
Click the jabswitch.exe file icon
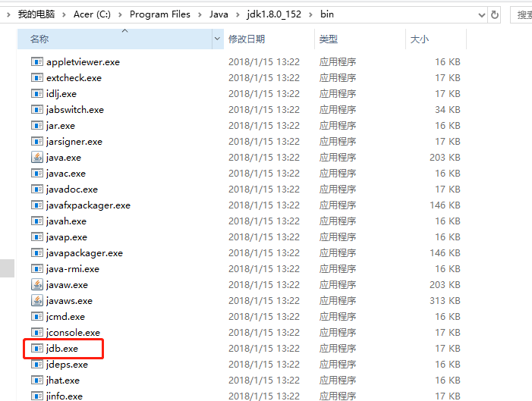click(x=37, y=109)
